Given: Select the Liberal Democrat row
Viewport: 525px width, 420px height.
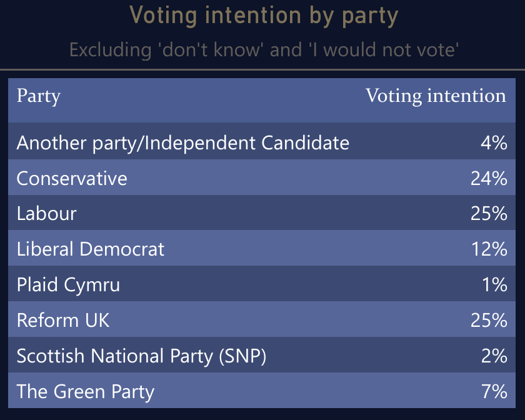Looking at the screenshot, I should [x=262, y=249].
